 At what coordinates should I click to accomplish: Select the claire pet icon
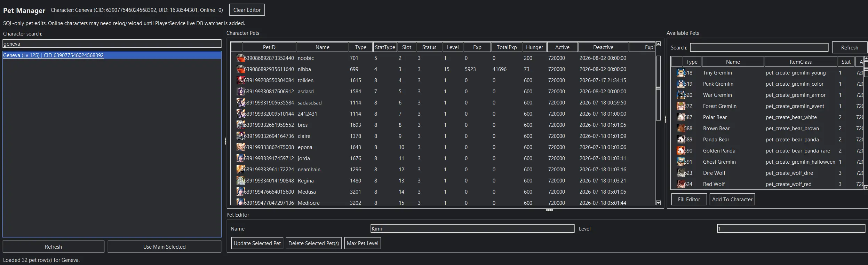240,136
